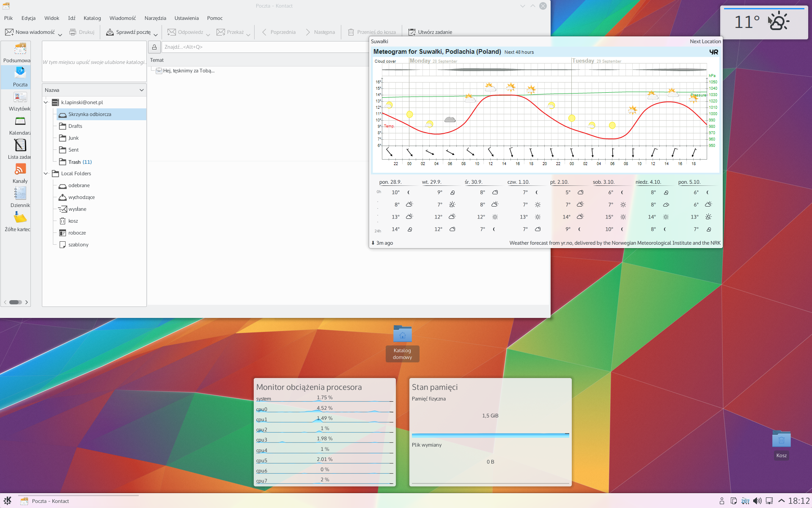Open dropdown arrow next to Nowa wiadomość
Viewport: 812px width, 508px height.
[60, 35]
